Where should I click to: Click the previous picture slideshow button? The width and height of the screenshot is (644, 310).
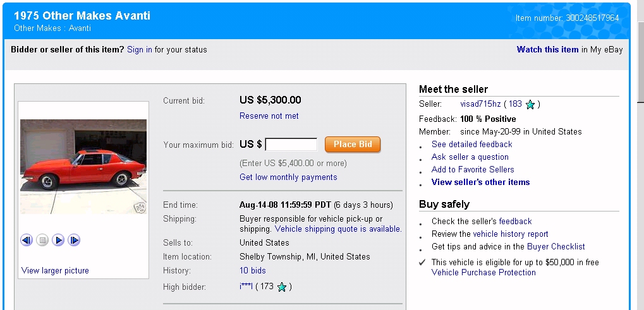[x=27, y=240]
